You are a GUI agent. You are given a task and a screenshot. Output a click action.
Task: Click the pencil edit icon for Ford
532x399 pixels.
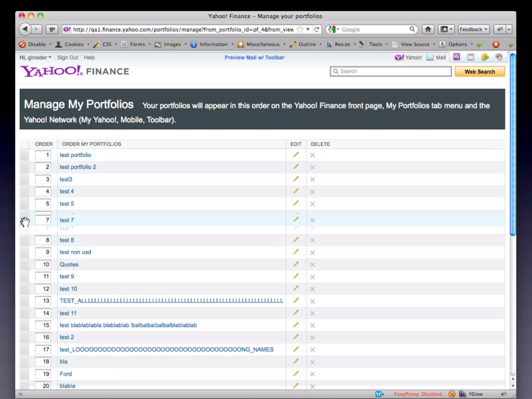point(296,374)
